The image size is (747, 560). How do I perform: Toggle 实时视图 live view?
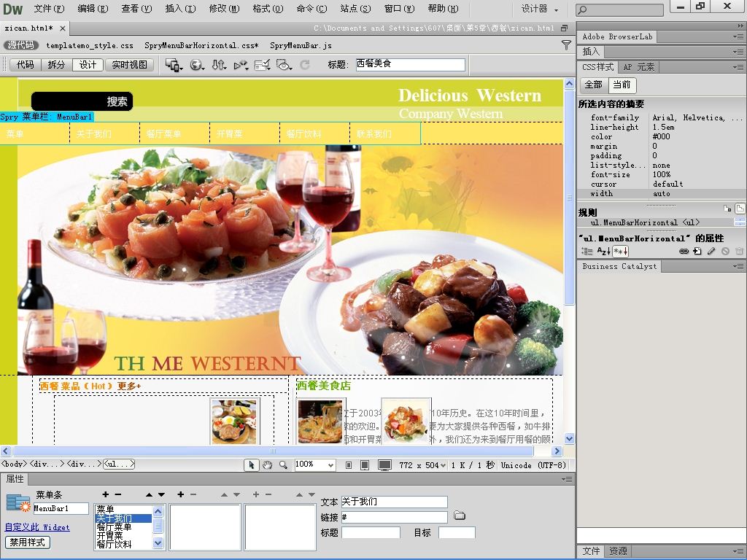point(130,65)
